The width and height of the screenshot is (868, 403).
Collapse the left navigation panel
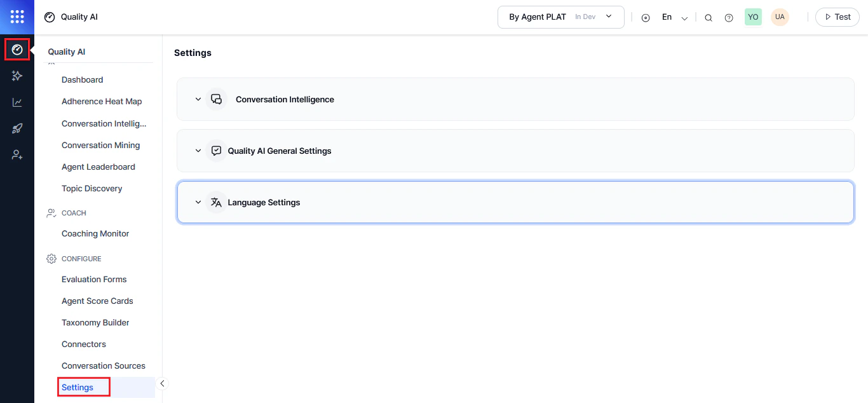tap(163, 383)
